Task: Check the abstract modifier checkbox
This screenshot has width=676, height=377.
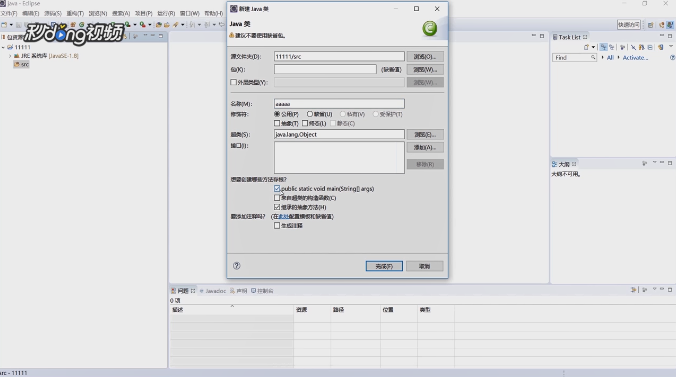Action: [x=277, y=123]
